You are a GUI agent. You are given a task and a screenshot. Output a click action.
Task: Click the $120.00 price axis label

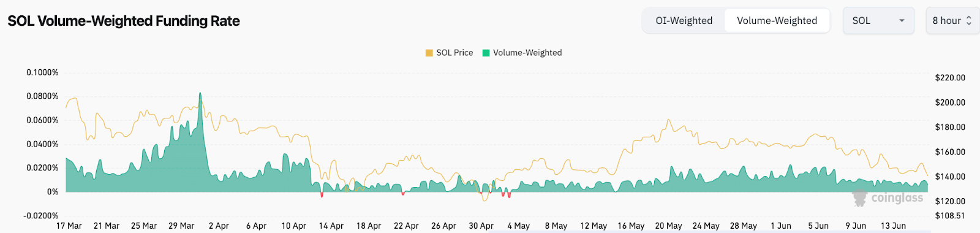tap(950, 201)
